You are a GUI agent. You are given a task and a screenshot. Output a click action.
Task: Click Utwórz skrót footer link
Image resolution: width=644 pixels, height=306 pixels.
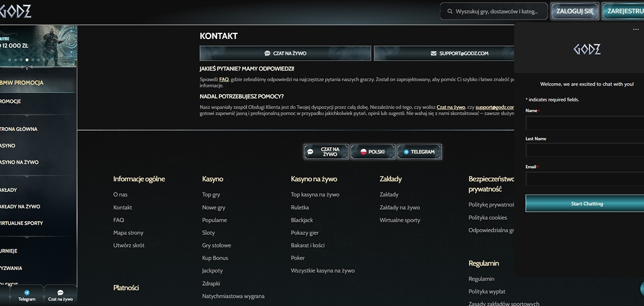[129, 246]
